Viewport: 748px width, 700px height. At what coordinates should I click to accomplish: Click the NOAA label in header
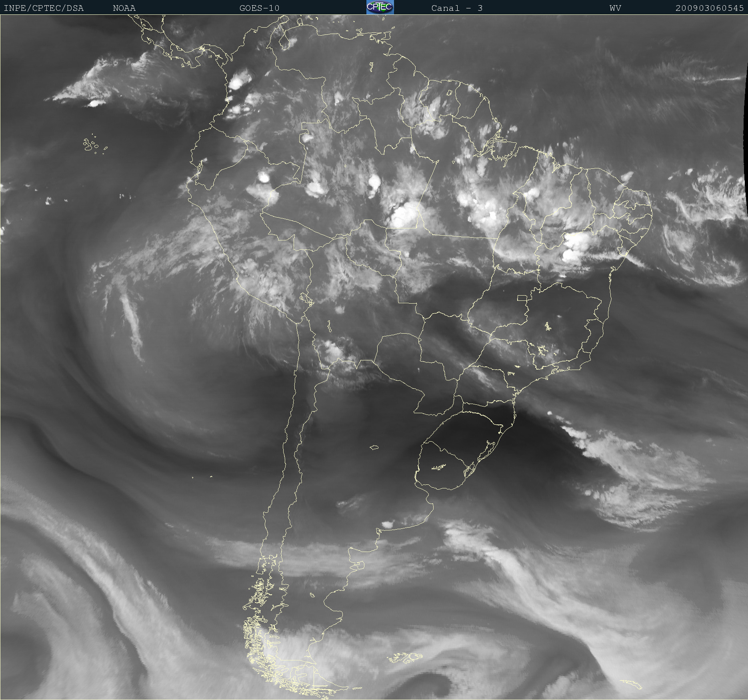(x=124, y=8)
